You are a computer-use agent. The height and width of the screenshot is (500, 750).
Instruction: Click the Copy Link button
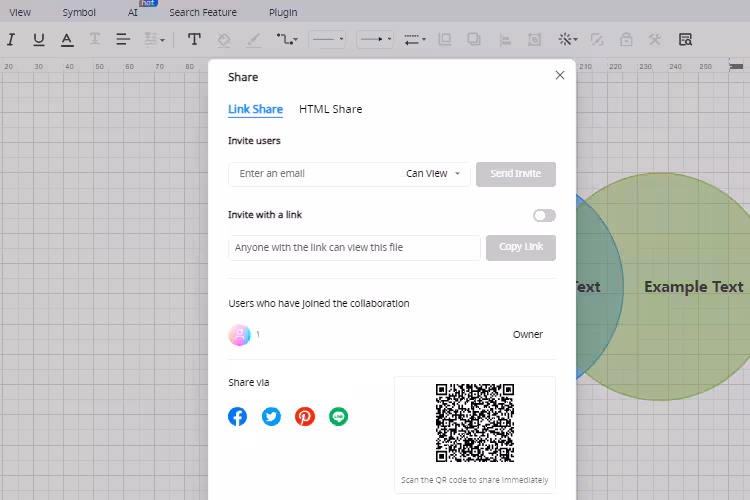point(521,247)
